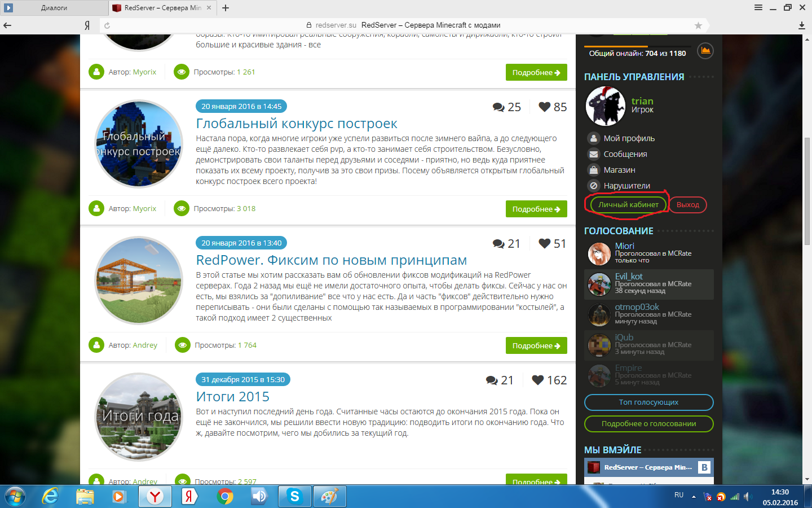The width and height of the screenshot is (812, 508).
Task: Click the eye icon next to Просмотры: 3 018
Action: (x=182, y=209)
